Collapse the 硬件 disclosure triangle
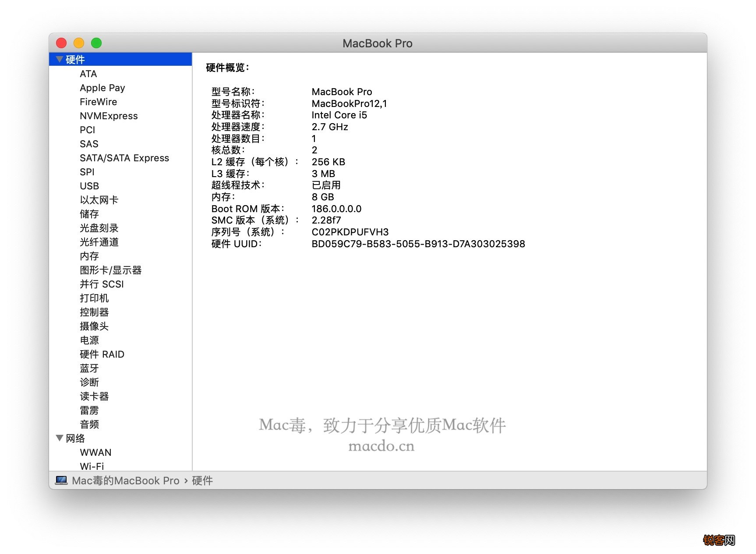This screenshot has width=756, height=554. click(x=60, y=59)
